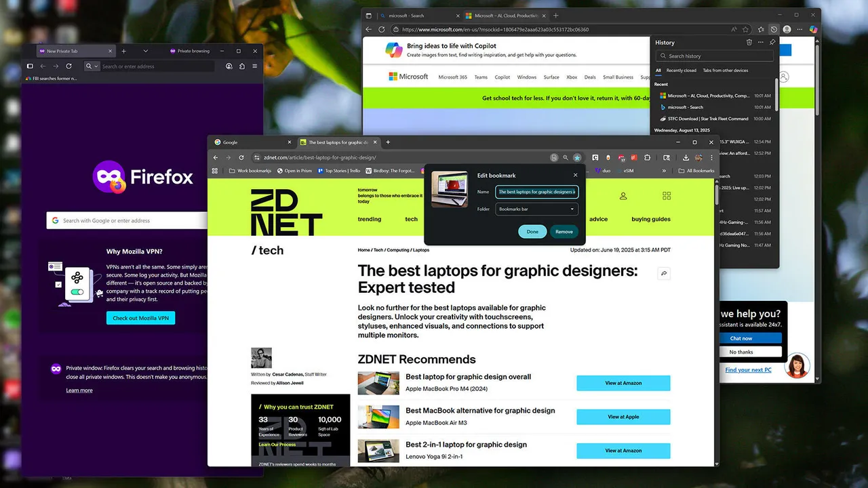Click Done in the Edit bookmark dialog

[532, 232]
